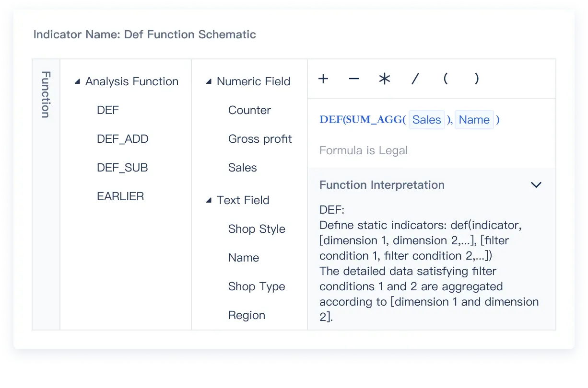
Task: Click the Sales token in formula
Action: pos(426,120)
